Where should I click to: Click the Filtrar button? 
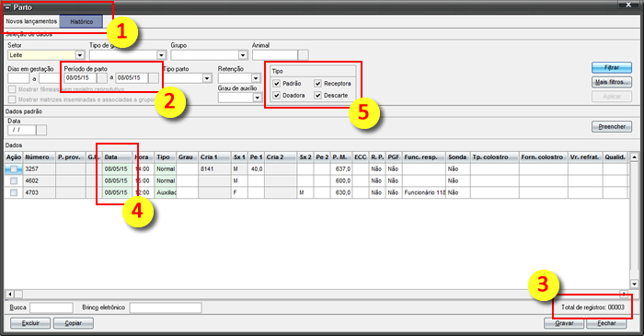(612, 67)
